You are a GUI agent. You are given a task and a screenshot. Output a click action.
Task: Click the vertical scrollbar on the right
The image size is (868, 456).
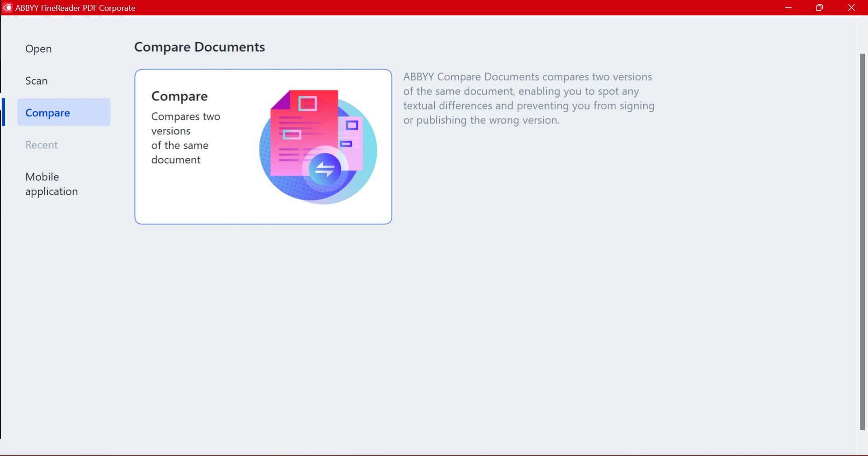point(862,242)
